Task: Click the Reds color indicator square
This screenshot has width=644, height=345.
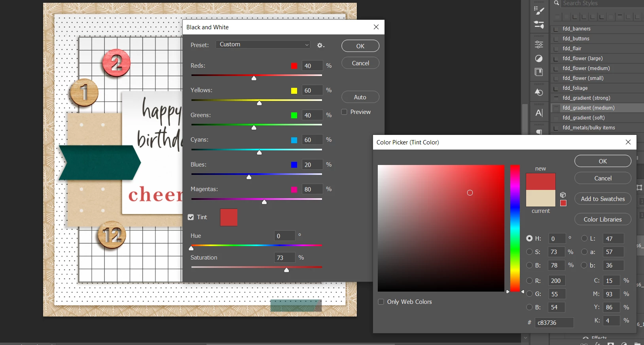Action: coord(294,66)
